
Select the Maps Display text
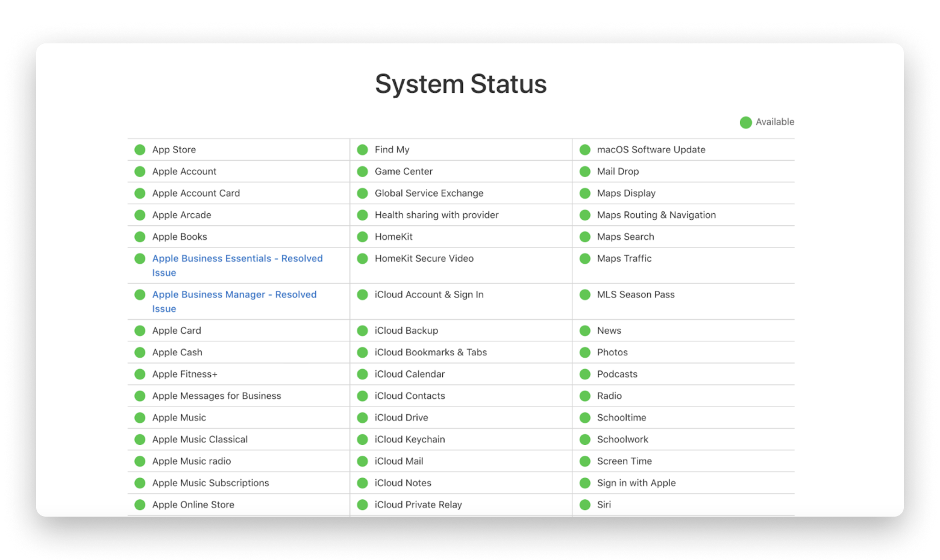point(626,193)
